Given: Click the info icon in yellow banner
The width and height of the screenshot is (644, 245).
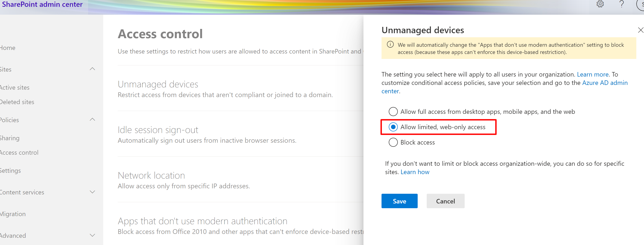Looking at the screenshot, I should point(390,44).
